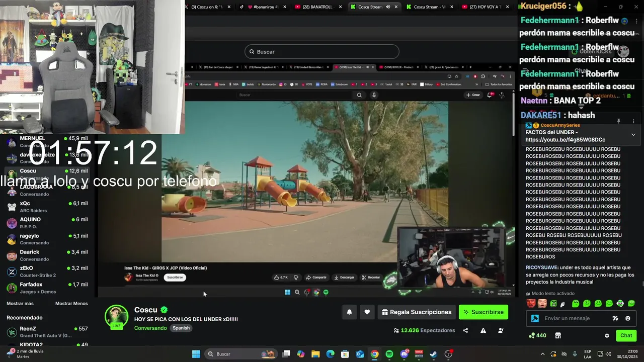Open File Explorer from the taskbar
This screenshot has height=362, width=644.
coord(315,354)
